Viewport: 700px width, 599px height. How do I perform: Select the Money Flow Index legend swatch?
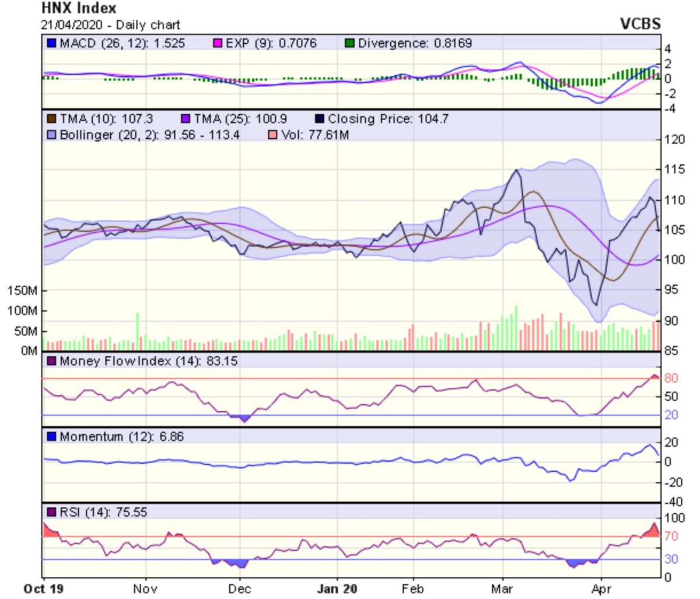coord(51,361)
